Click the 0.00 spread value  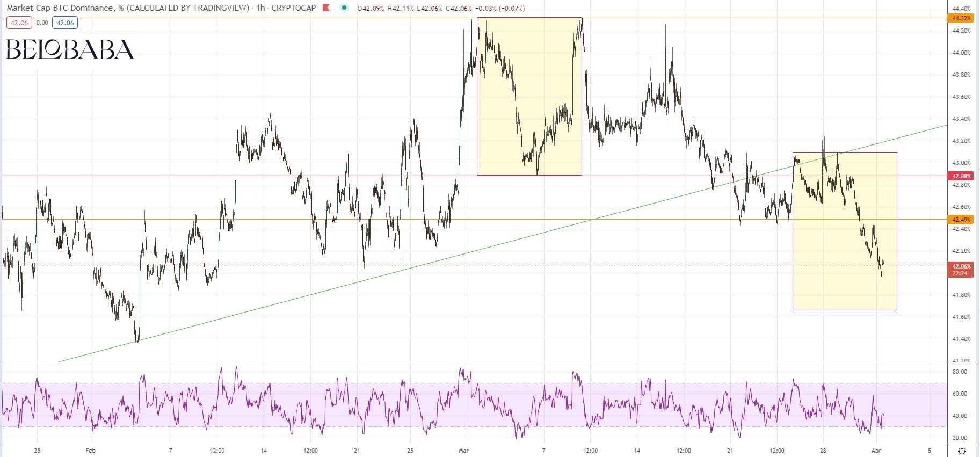click(42, 23)
